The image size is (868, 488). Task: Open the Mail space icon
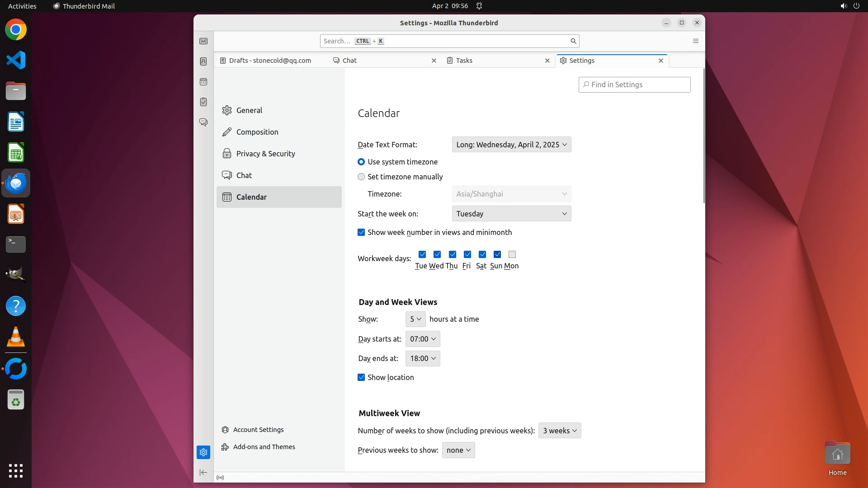tap(203, 41)
